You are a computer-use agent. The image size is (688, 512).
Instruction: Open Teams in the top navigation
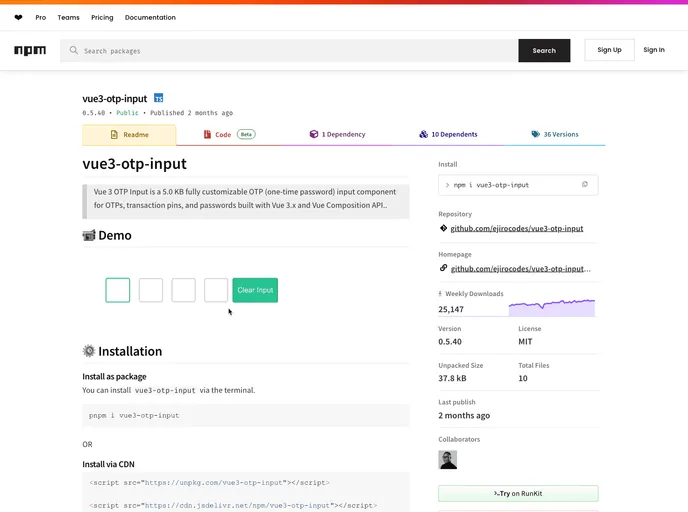pos(68,18)
